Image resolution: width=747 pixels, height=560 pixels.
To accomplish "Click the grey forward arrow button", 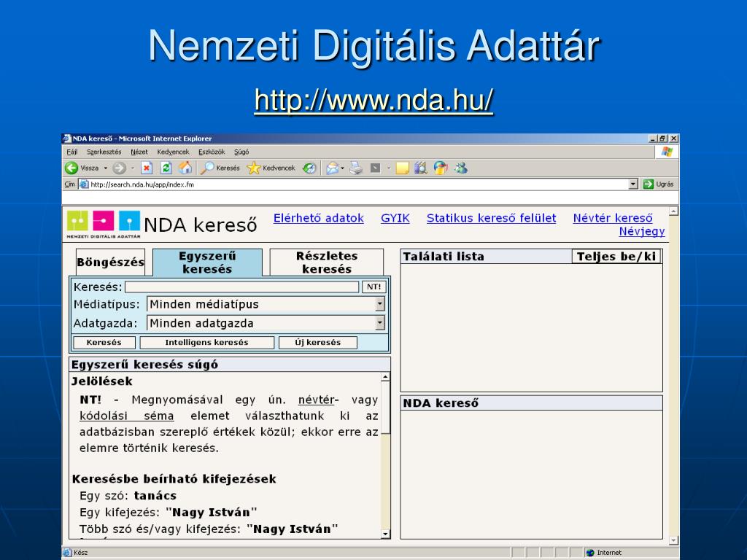I will (x=119, y=168).
